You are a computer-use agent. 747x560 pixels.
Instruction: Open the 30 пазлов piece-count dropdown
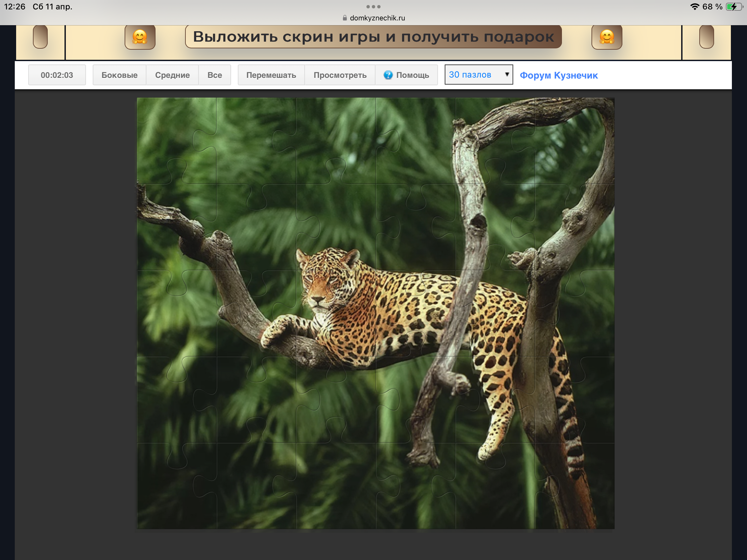click(478, 75)
